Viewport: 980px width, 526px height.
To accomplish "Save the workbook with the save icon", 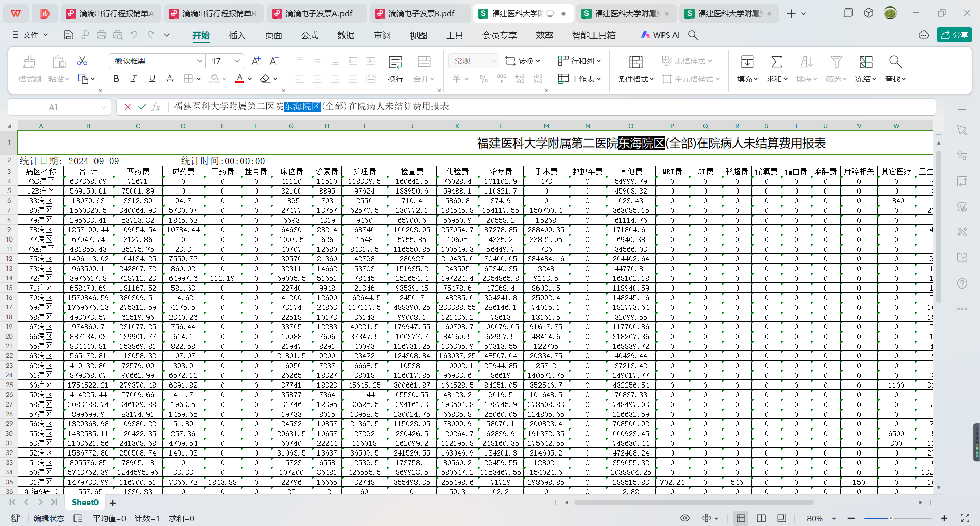I will coord(68,35).
